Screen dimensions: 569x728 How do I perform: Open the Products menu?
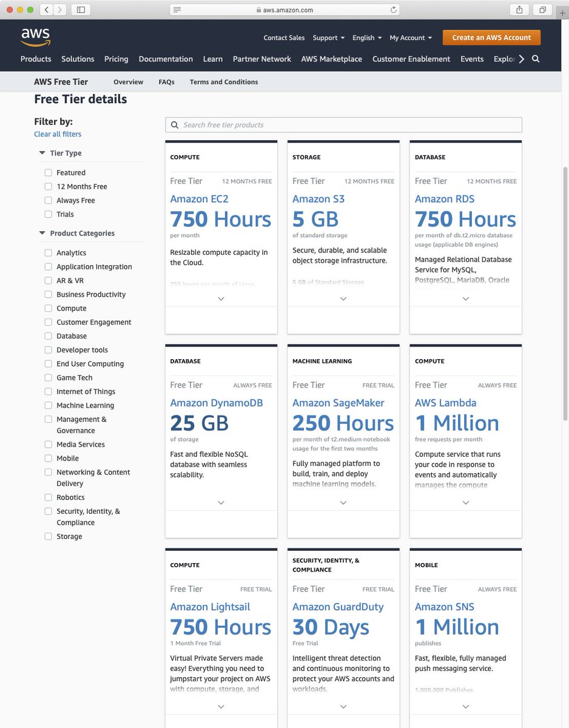click(x=36, y=59)
